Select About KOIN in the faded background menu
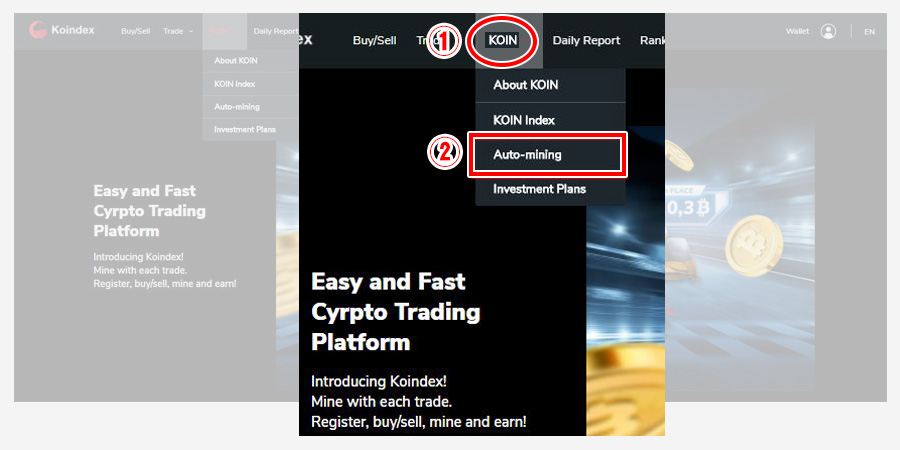Screen dimensions: 900x450 tap(236, 61)
